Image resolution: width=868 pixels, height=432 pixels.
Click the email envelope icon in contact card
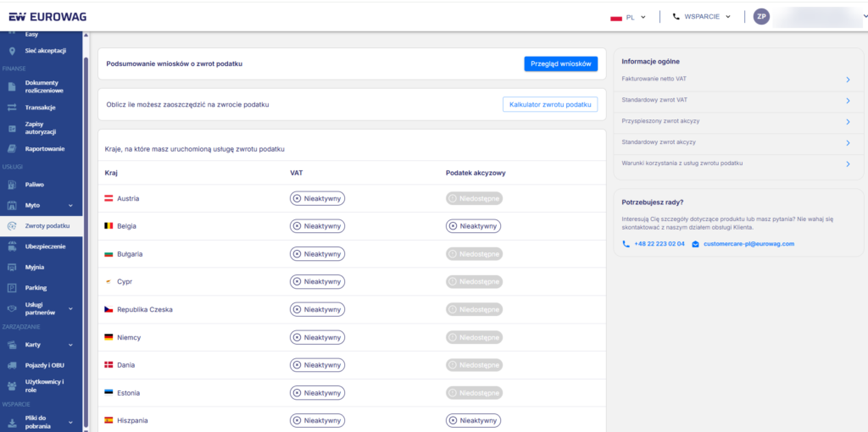695,244
